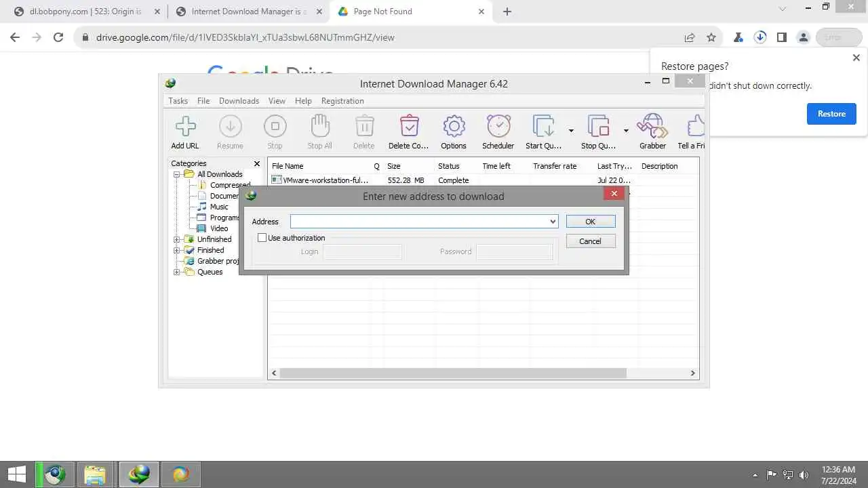
Task: Collapse the All Downloads tree node
Action: click(177, 174)
